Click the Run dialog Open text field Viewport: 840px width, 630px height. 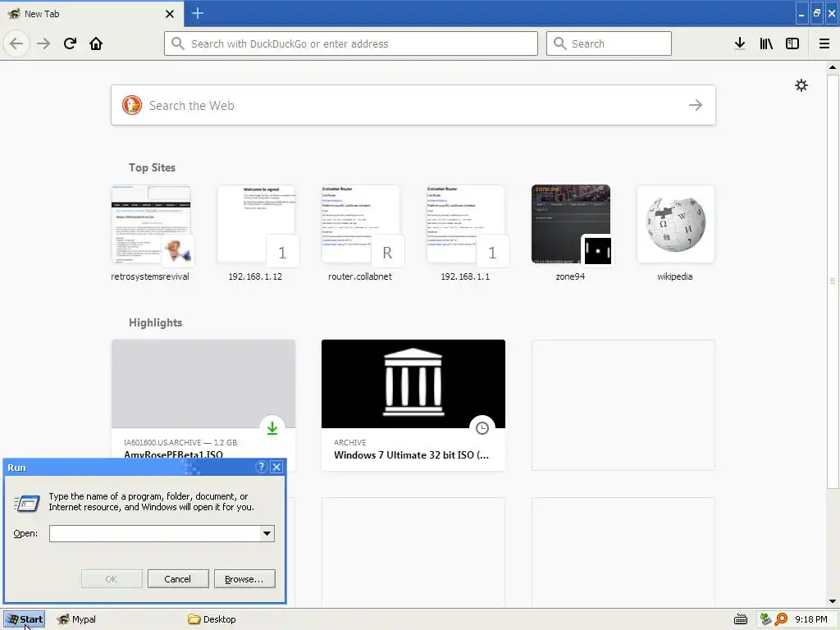pos(155,533)
